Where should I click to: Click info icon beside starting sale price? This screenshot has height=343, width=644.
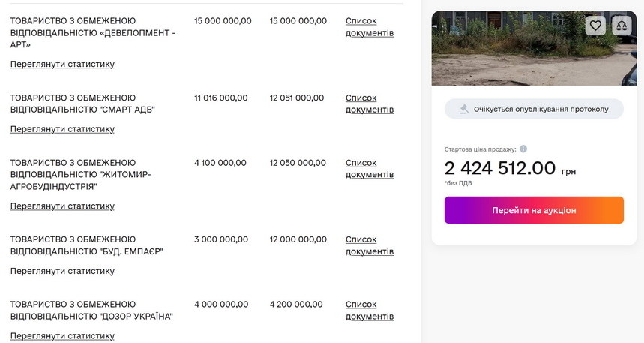pos(523,149)
